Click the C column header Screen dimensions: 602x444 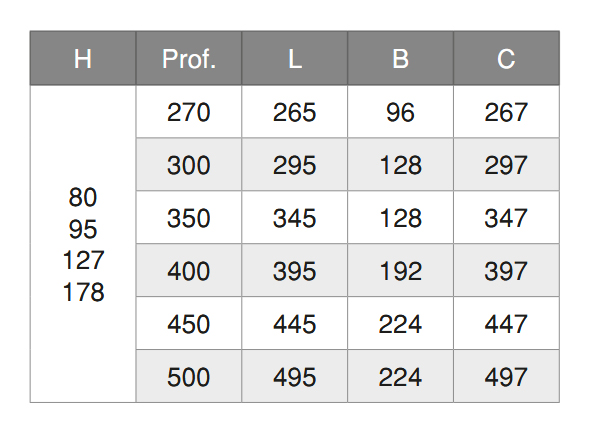506,59
